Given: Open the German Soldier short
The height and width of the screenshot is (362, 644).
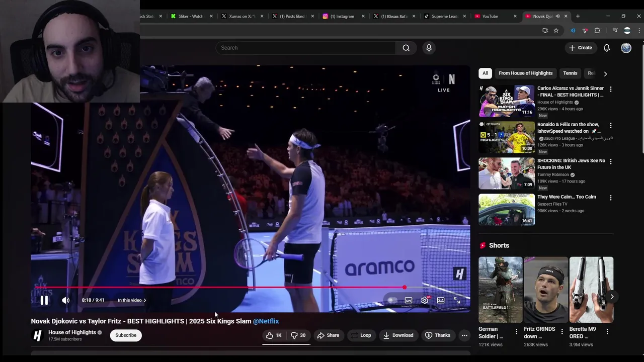Looking at the screenshot, I should pyautogui.click(x=501, y=290).
